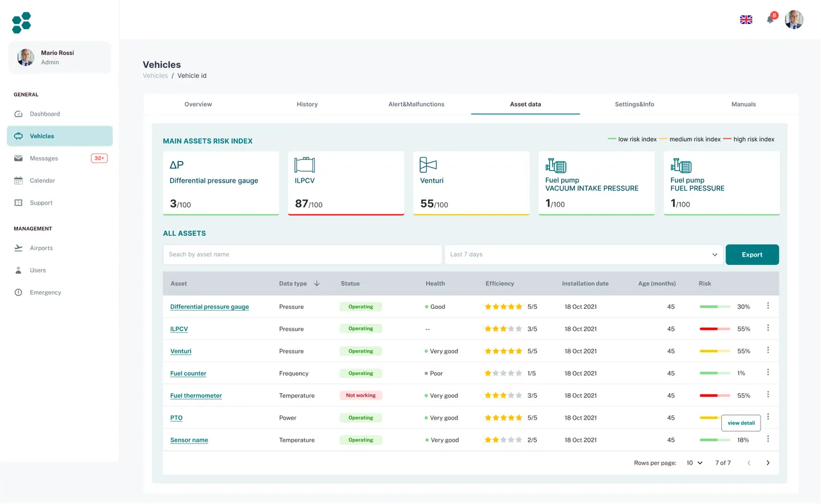Click the Users person icon

pyautogui.click(x=18, y=270)
